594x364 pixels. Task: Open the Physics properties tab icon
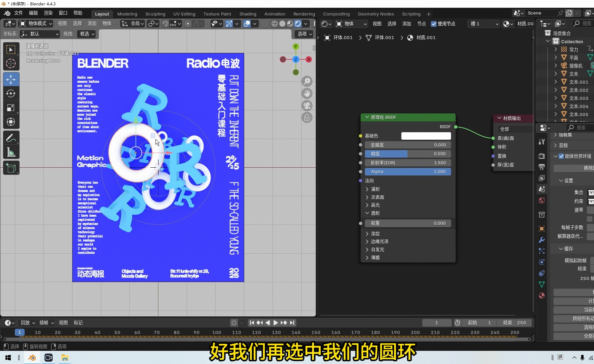542,262
